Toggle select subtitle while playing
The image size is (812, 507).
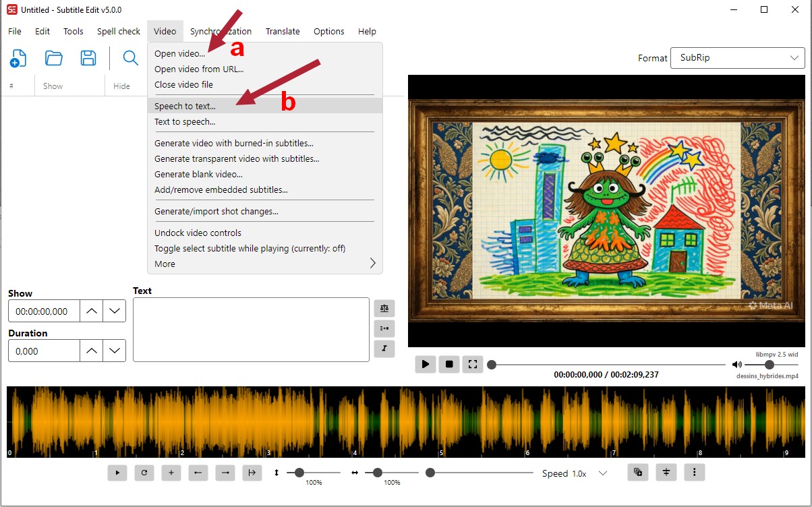pos(264,248)
